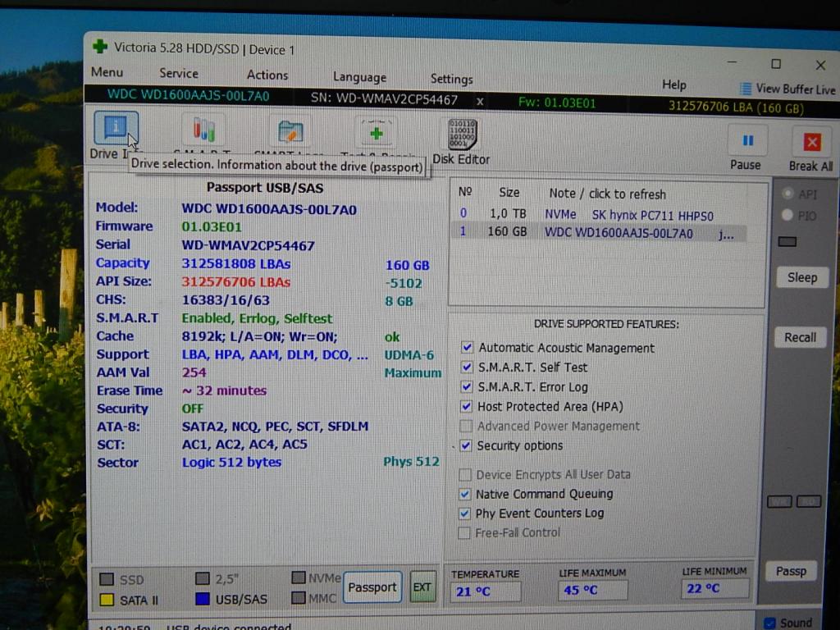Open the Help menu
The width and height of the screenshot is (840, 630).
tap(674, 84)
